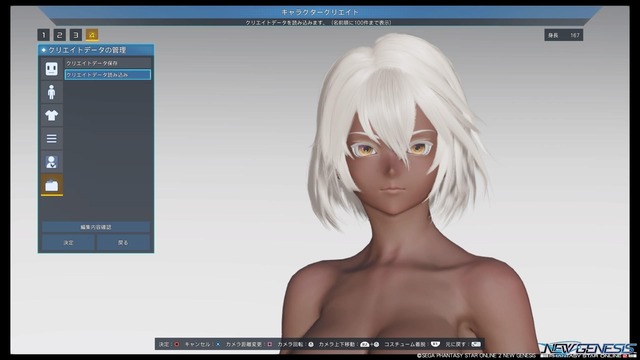Click the square camera distance hint icon
640x360 pixels.
click(x=270, y=344)
